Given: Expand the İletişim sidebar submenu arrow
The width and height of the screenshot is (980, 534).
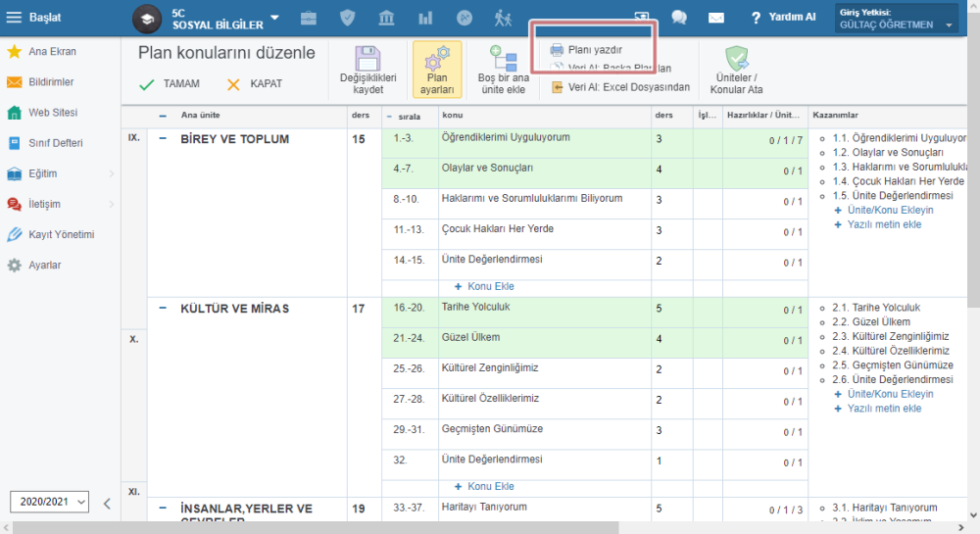Looking at the screenshot, I should 112,204.
